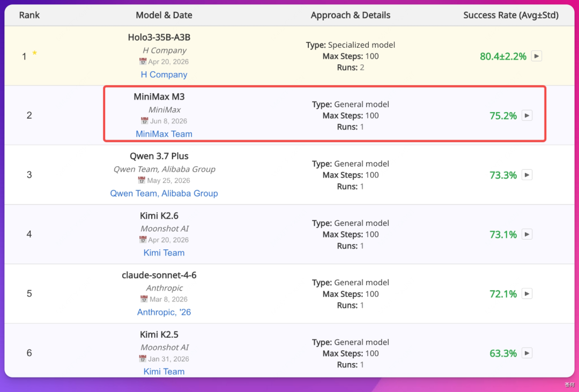Click italic Qwen Team, Alibaba Group organization text
579x392 pixels.
(x=165, y=169)
